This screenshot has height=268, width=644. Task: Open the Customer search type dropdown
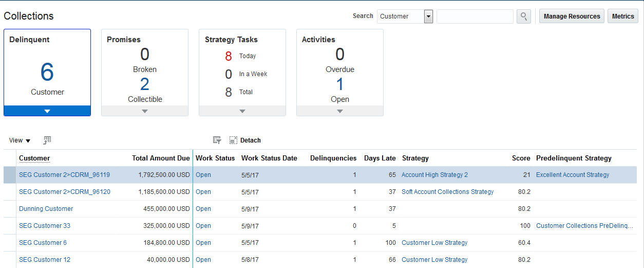[x=428, y=16]
